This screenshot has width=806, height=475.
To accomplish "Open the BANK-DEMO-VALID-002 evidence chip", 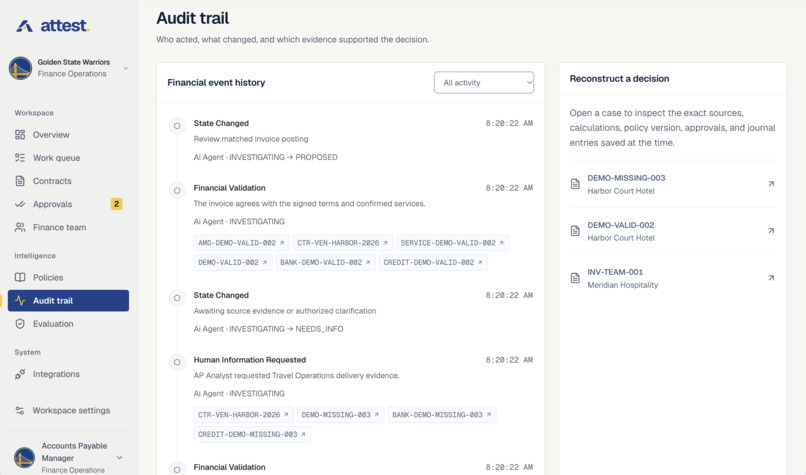I will [325, 262].
